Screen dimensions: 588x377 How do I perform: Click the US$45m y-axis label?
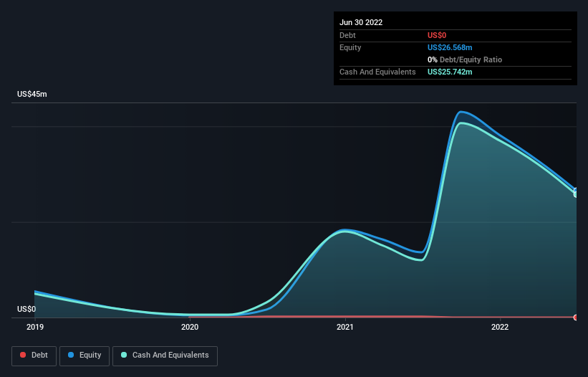coord(32,94)
